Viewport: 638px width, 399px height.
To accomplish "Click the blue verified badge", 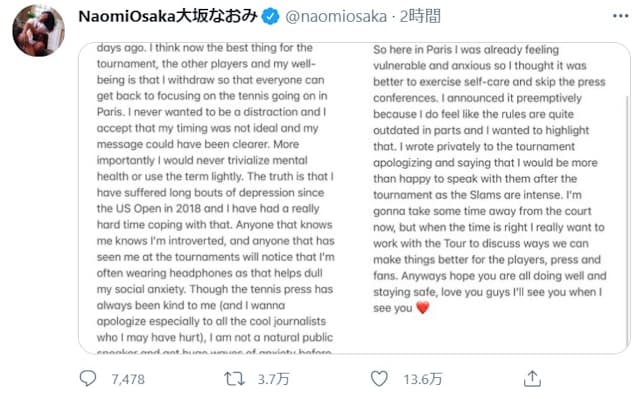I will (x=270, y=17).
